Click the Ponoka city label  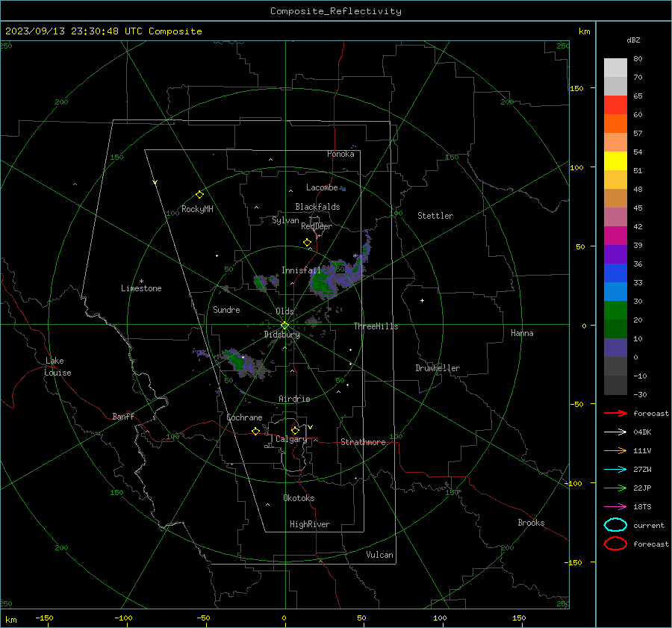click(340, 155)
